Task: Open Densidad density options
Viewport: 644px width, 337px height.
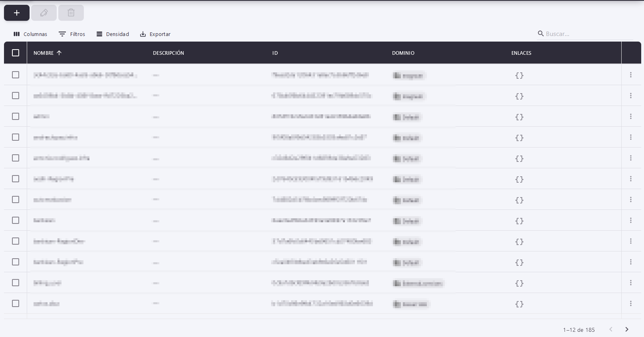Action: coord(113,34)
